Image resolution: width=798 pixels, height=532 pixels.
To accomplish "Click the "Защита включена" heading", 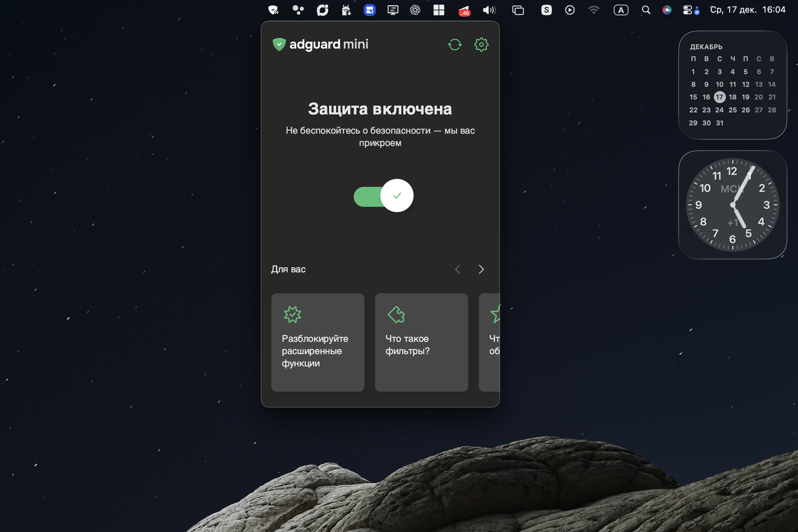I will tap(380, 109).
